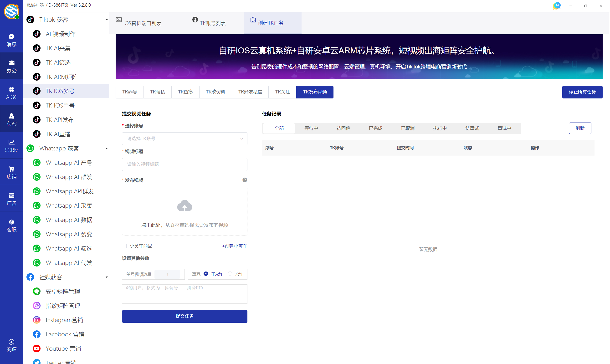Click the AI assistant icon in title bar
The image size is (610, 364).
pyautogui.click(x=557, y=5)
